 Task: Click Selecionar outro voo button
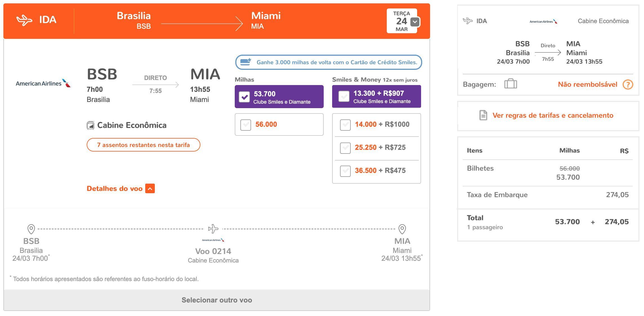click(x=217, y=300)
